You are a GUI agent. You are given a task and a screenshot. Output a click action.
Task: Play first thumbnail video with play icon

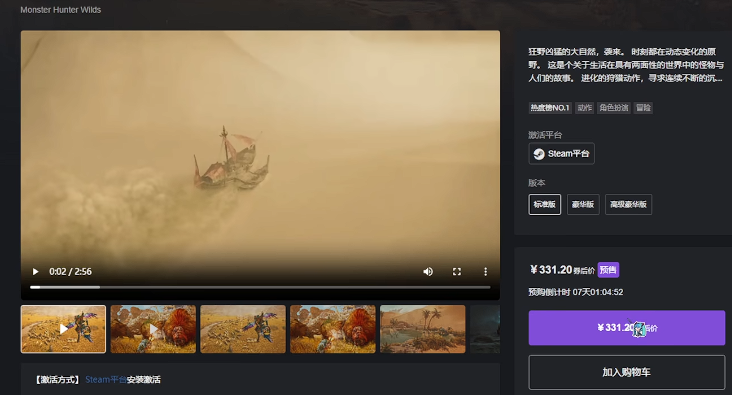(63, 329)
